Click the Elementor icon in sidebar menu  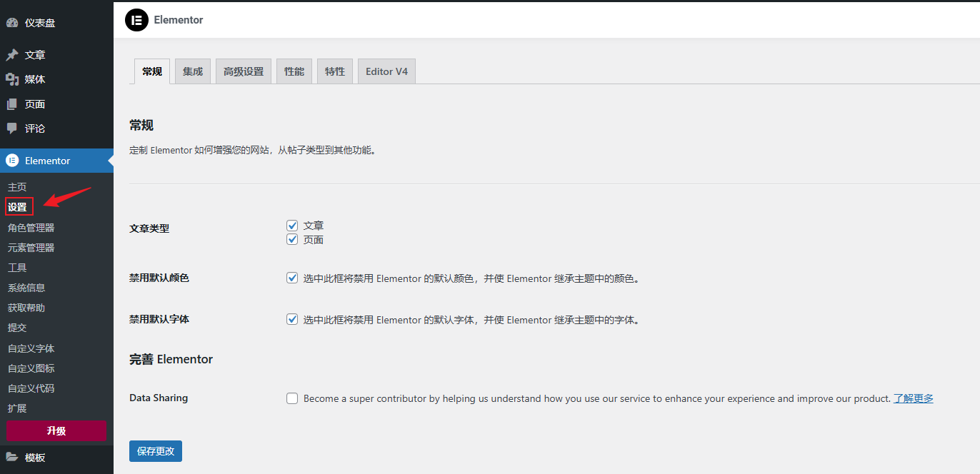coord(12,161)
